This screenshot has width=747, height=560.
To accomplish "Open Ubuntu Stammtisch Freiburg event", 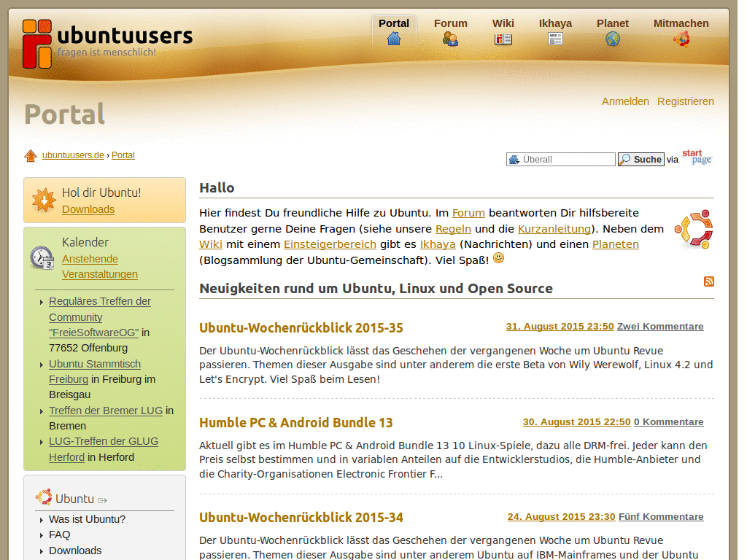I will click(95, 371).
